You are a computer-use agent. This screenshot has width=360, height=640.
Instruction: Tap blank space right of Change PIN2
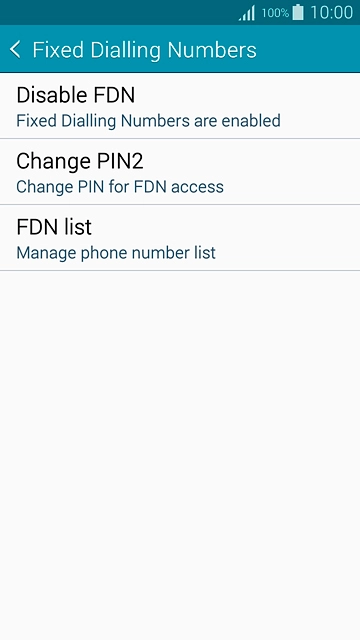(251, 161)
